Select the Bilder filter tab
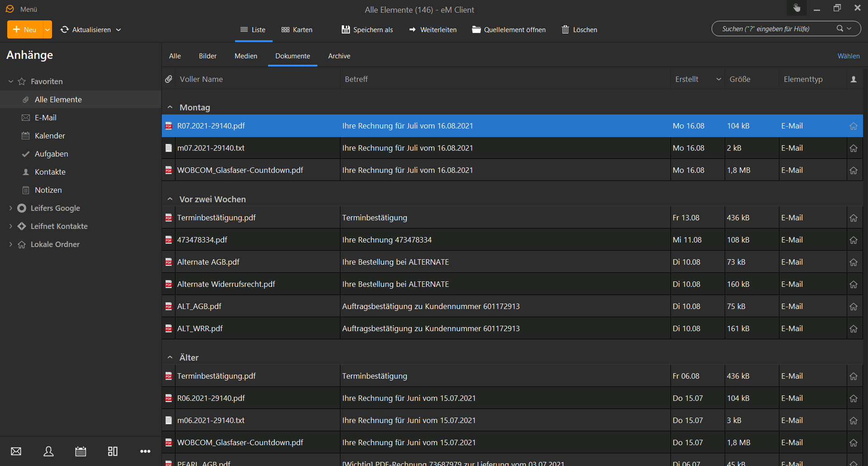The height and width of the screenshot is (466, 868). [208, 56]
